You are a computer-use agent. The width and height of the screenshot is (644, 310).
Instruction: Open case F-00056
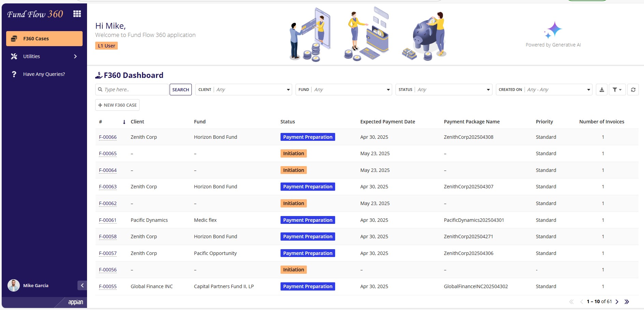click(x=108, y=270)
